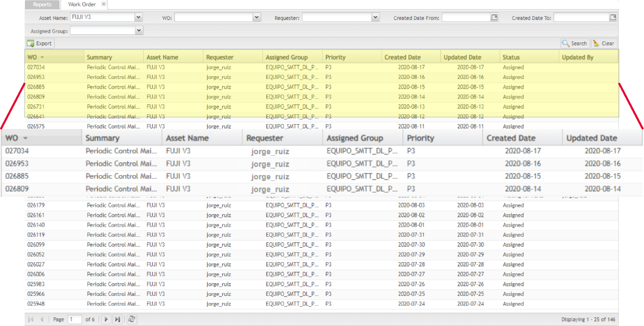The image size is (644, 326).
Task: Select work order 027034 in the grid
Action: point(321,67)
